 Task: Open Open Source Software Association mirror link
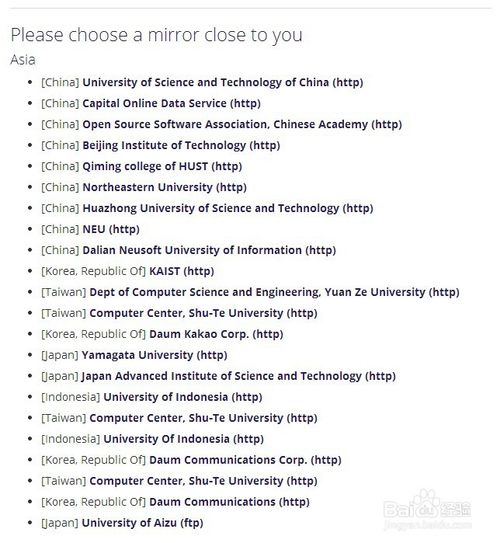[x=242, y=124]
